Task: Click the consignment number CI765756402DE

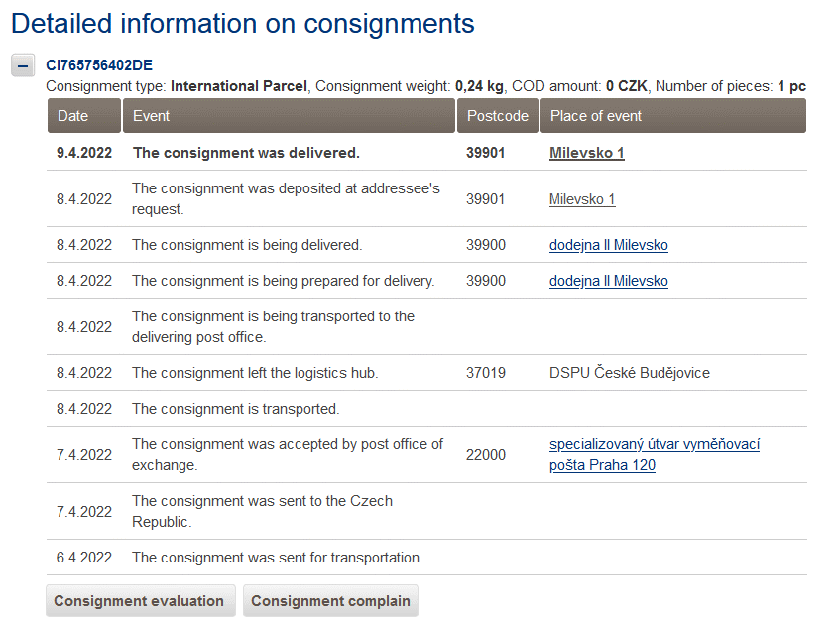Action: (x=99, y=65)
